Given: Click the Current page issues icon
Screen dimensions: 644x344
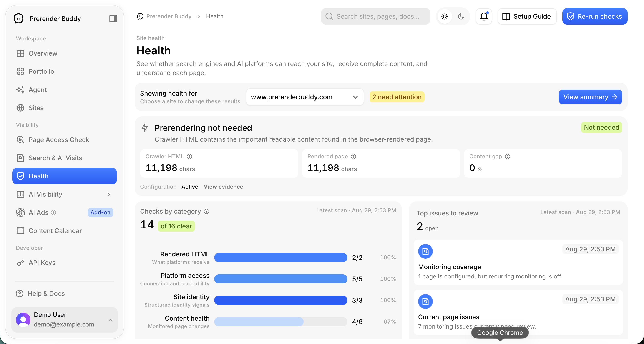Looking at the screenshot, I should pos(425,301).
